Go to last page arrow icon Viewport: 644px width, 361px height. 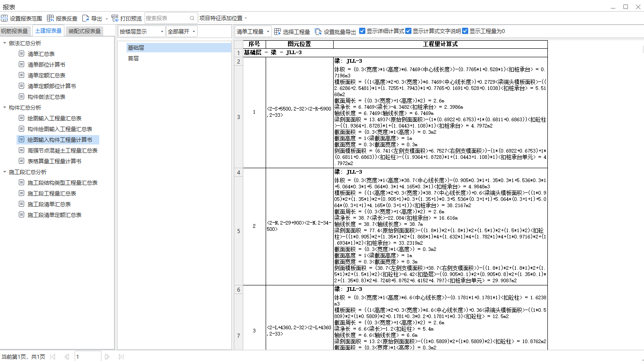[x=121, y=357]
